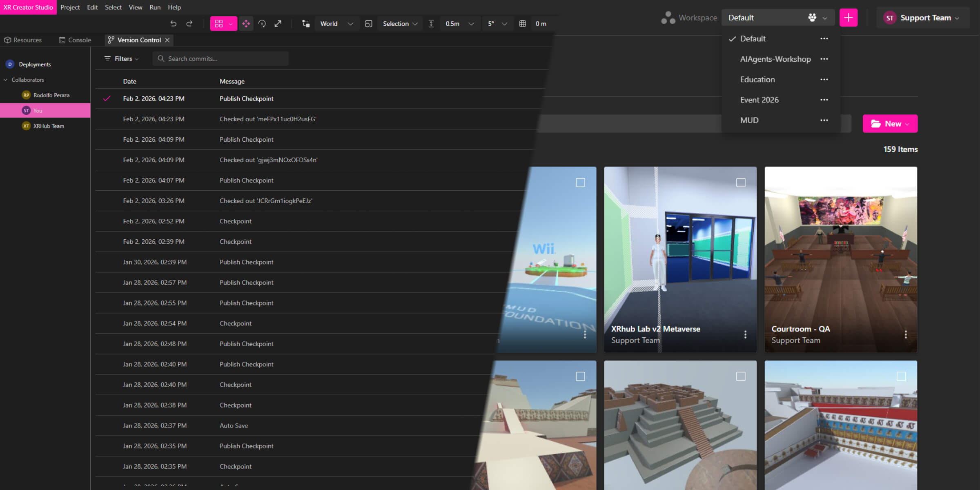Viewport: 980px width, 490px height.
Task: Check the XRhub Lab v2 Metaverse checkbox
Action: tap(741, 183)
